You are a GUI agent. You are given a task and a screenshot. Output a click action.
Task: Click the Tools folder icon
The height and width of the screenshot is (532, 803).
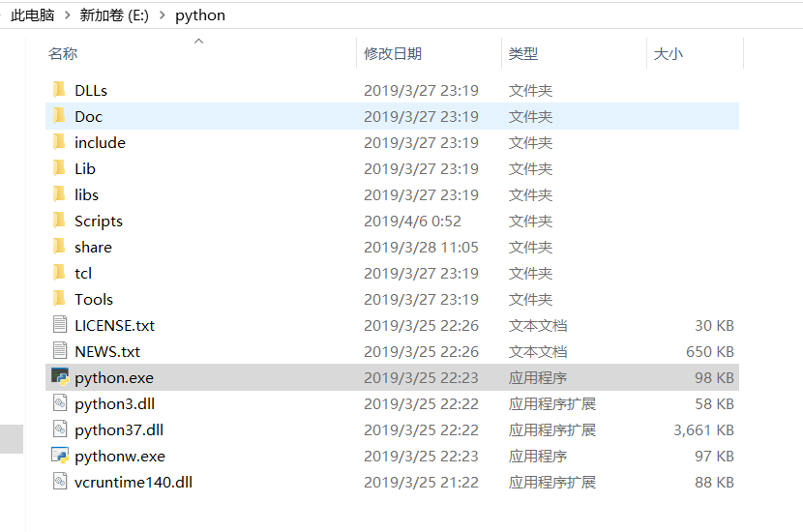[x=60, y=299]
